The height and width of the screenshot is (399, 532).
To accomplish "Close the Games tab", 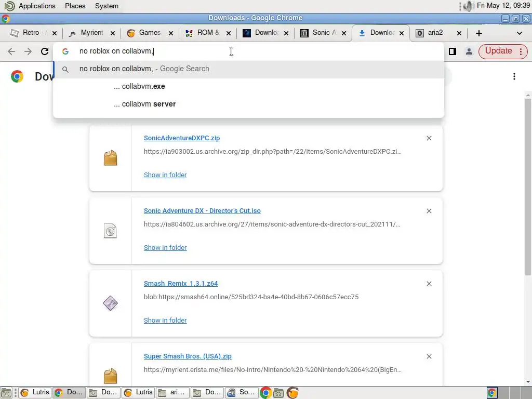I will [x=170, y=33].
